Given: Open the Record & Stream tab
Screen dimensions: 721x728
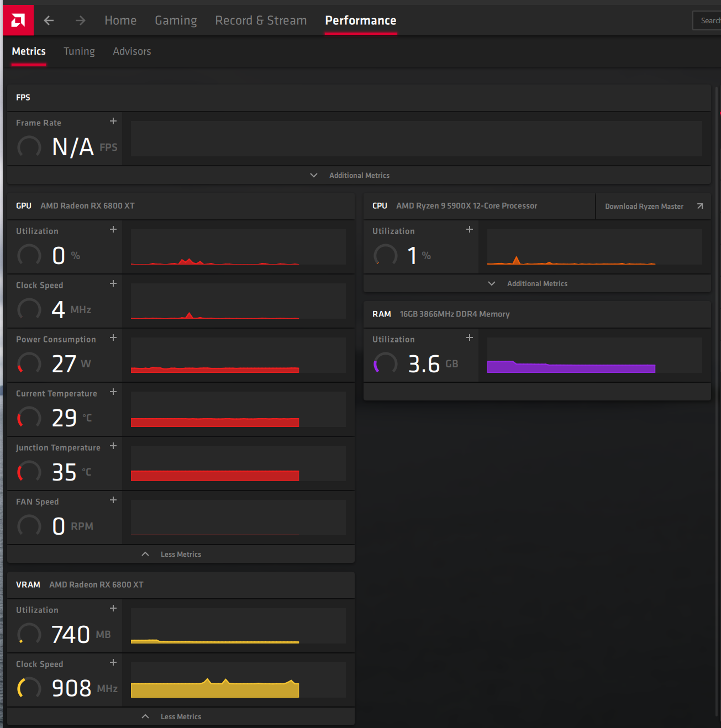Looking at the screenshot, I should pos(261,20).
